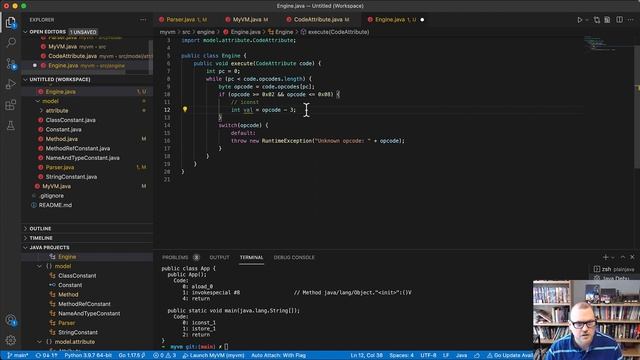640x360 pixels.
Task: Open the Explorer view in activity bar
Action: pos(11,22)
